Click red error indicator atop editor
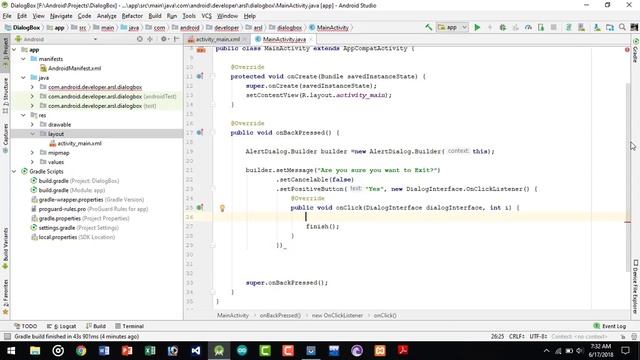640x360 pixels. click(x=627, y=49)
